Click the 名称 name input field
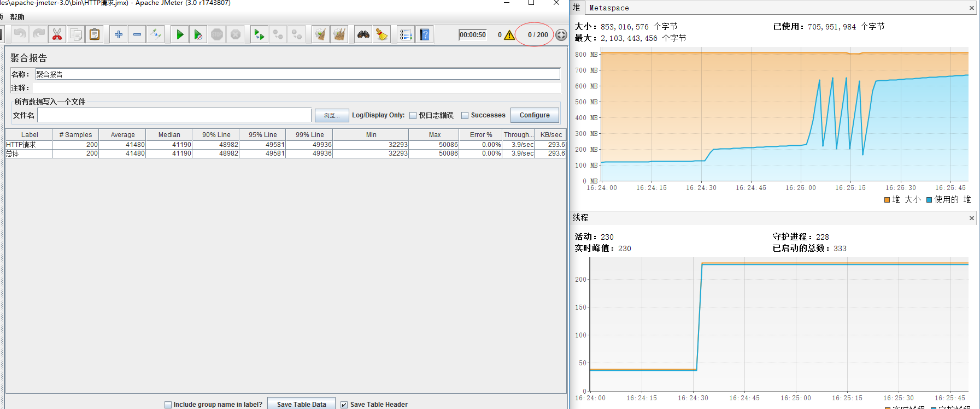980x409 pixels. 298,74
